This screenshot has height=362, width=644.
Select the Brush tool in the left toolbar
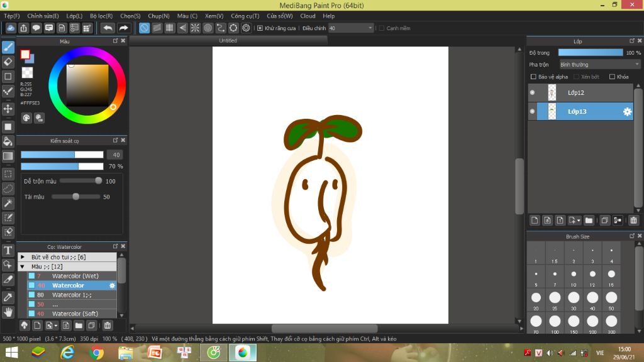(8, 47)
